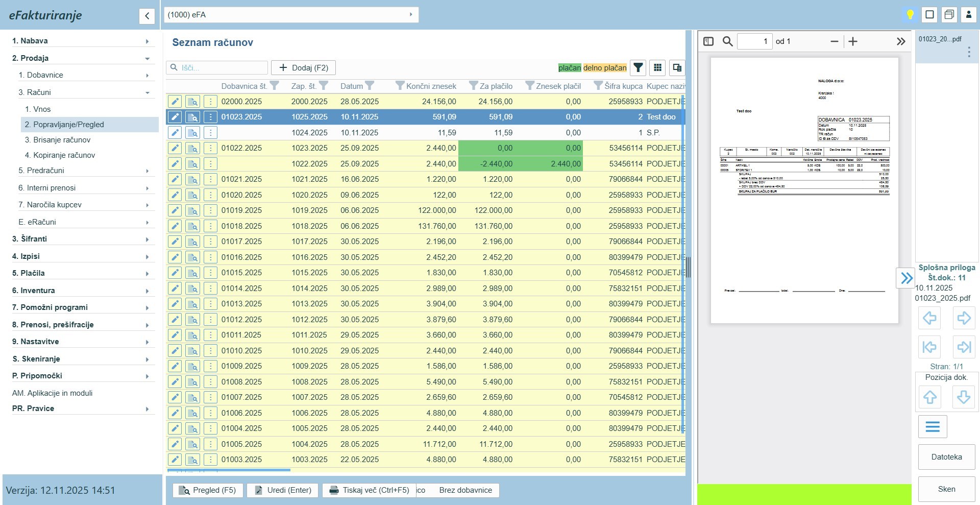Toggle the PDF viewer sidebar panel
The width and height of the screenshot is (980, 505).
click(708, 41)
